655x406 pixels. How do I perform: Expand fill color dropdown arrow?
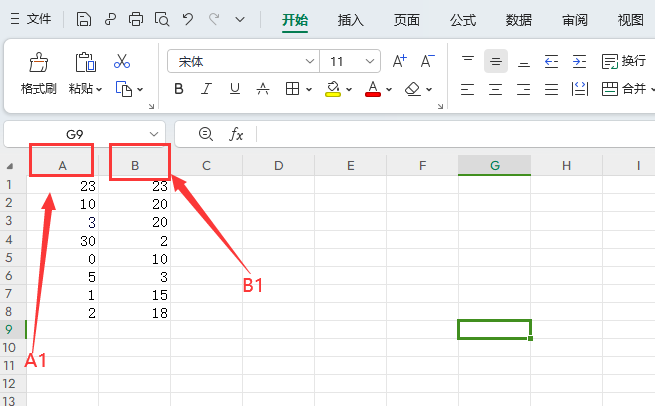[349, 89]
